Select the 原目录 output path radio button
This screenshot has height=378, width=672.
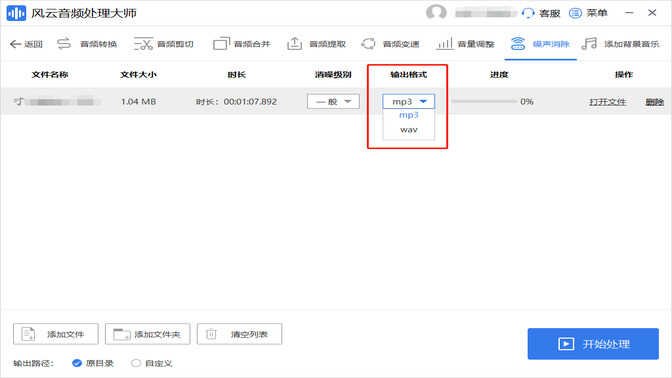tap(77, 363)
